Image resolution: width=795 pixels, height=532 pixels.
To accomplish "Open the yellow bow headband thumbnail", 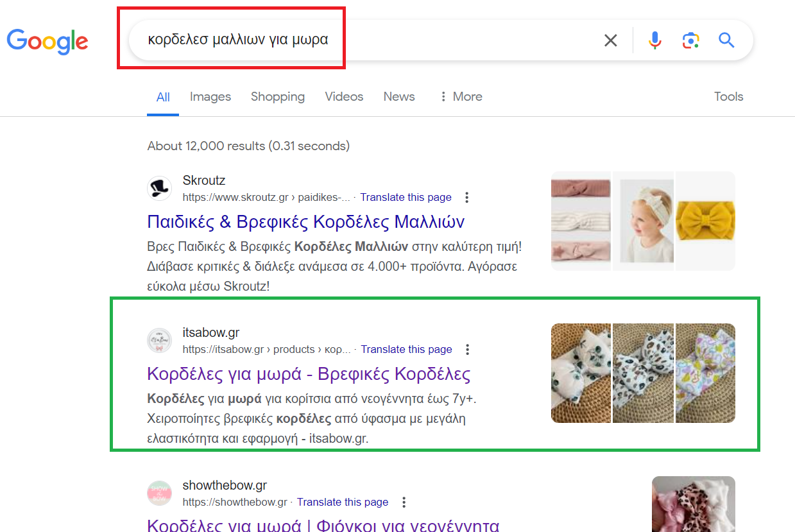I will (x=705, y=221).
